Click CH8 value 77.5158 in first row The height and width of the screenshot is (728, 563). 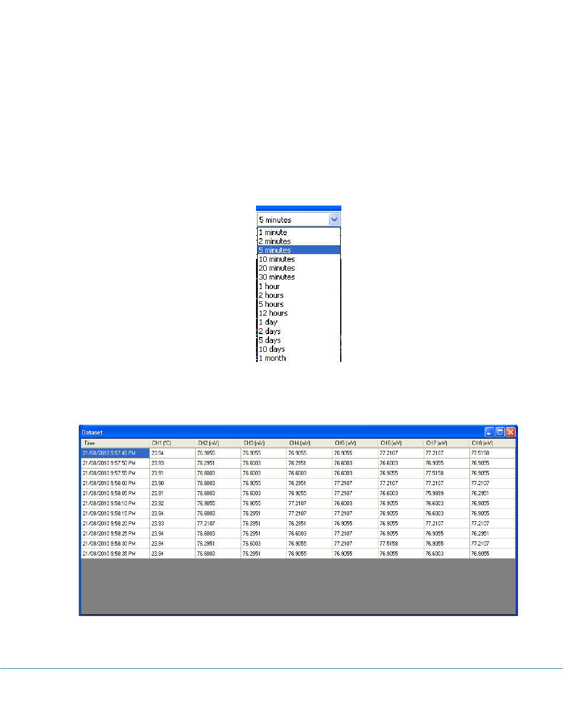(491, 453)
